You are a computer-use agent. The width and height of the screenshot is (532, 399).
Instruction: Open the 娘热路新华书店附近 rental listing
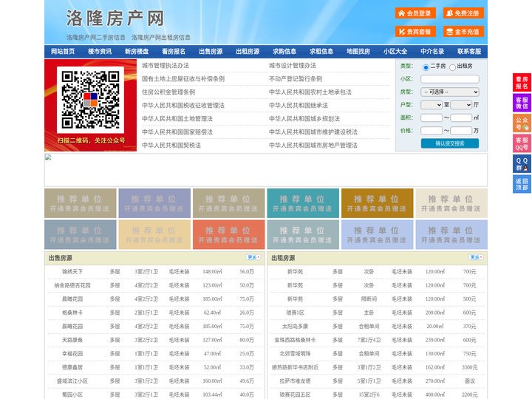point(295,367)
